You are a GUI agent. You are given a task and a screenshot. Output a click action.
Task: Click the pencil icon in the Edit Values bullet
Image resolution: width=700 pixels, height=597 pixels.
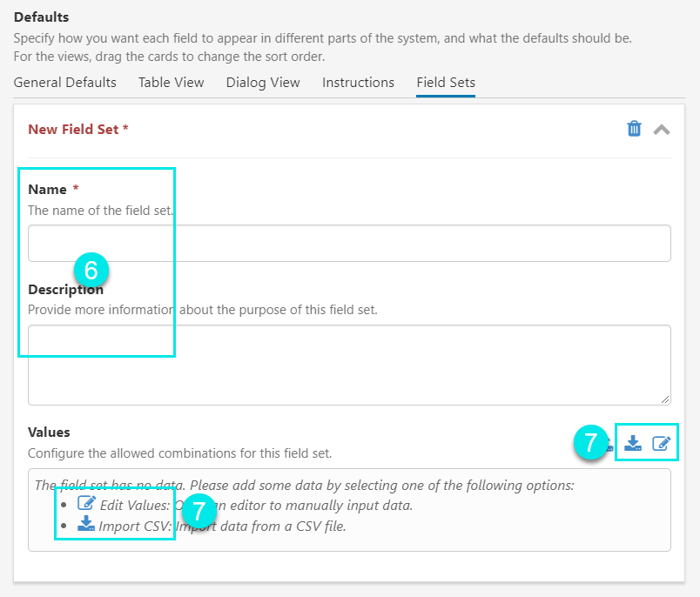point(86,503)
